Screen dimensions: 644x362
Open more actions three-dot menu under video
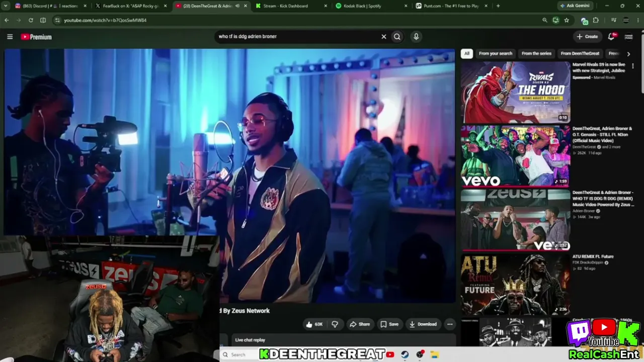[x=450, y=324]
